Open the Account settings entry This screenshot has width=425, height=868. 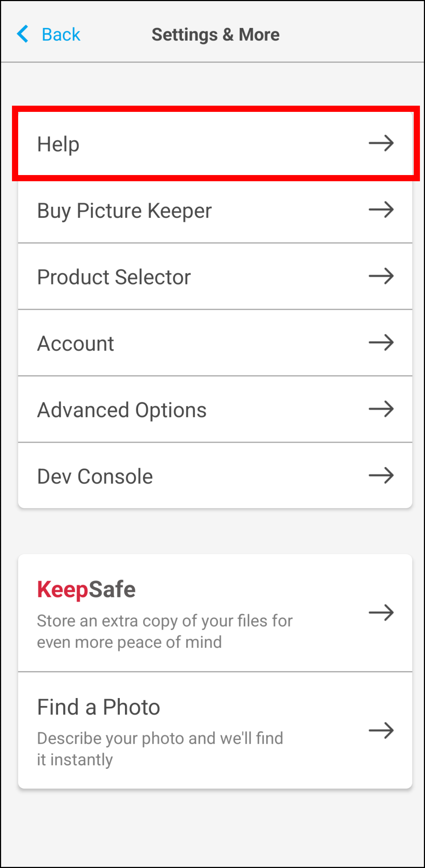click(215, 343)
